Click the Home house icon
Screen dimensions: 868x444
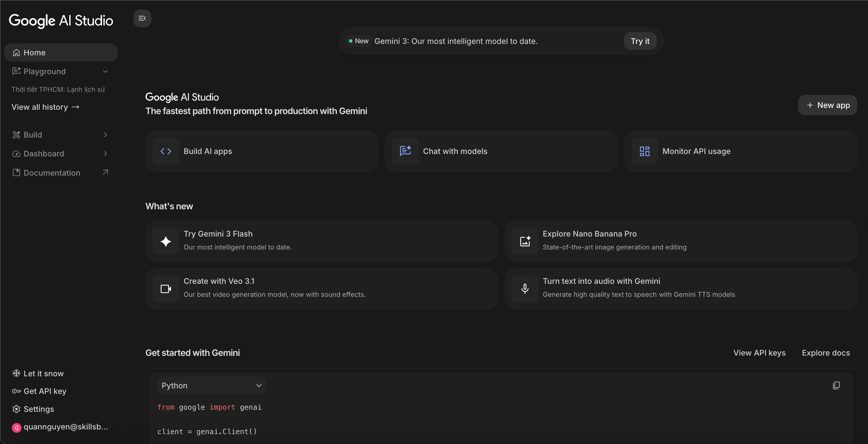pos(16,53)
